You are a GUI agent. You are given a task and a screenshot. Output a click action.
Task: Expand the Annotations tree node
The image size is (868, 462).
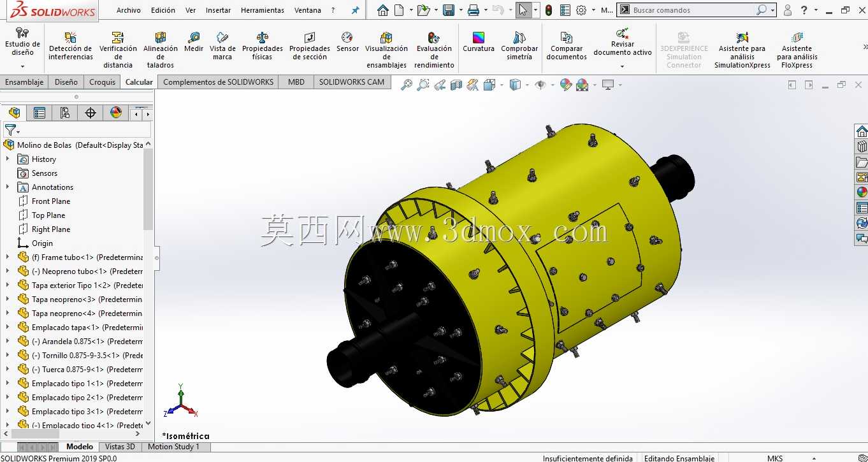tap(8, 187)
